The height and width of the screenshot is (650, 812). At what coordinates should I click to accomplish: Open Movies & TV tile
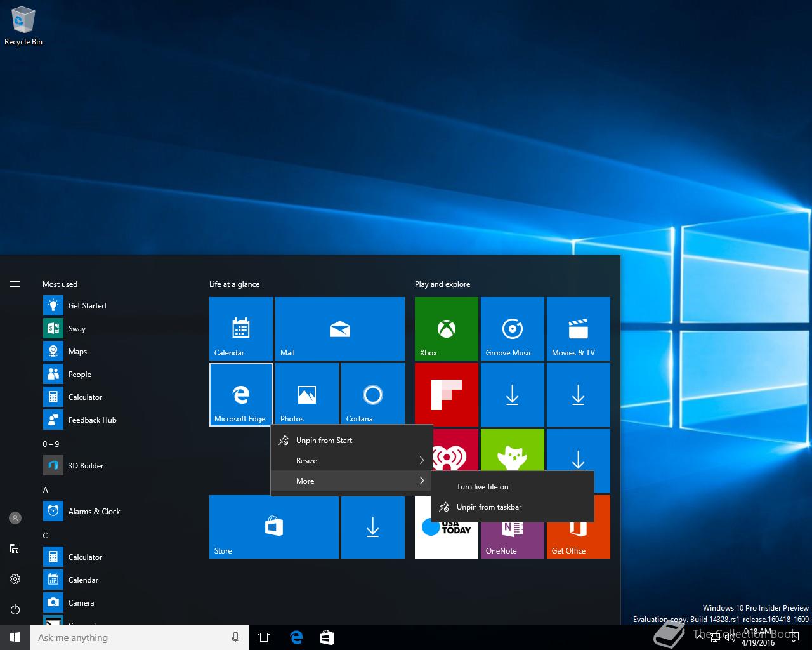(x=579, y=329)
